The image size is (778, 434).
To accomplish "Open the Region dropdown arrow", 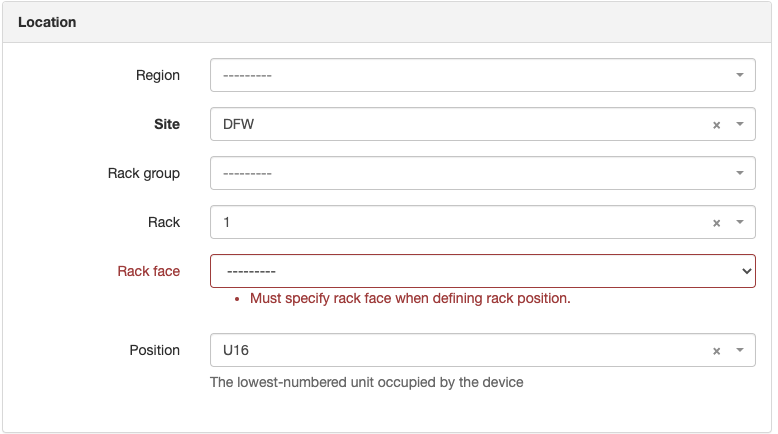I will 739,75.
